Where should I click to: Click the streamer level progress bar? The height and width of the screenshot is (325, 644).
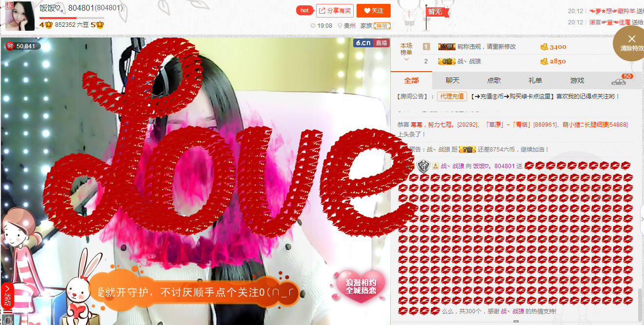click(72, 18)
